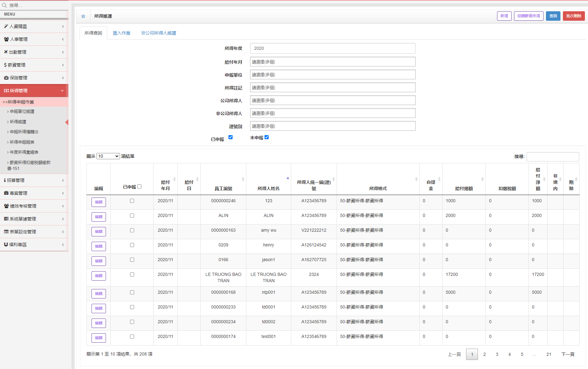Screen dimensions: 588x369
Task: Click 編輯 button for ntp001 row
Action: [x=99, y=294]
